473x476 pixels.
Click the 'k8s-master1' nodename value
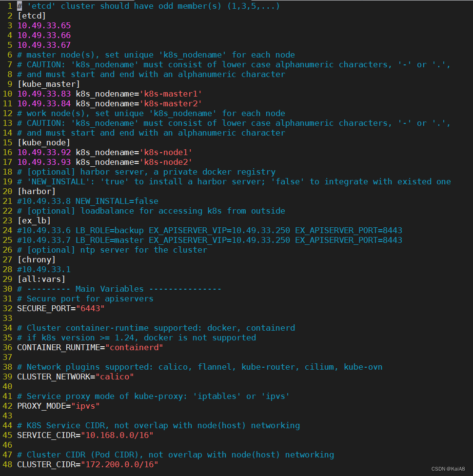pos(171,94)
